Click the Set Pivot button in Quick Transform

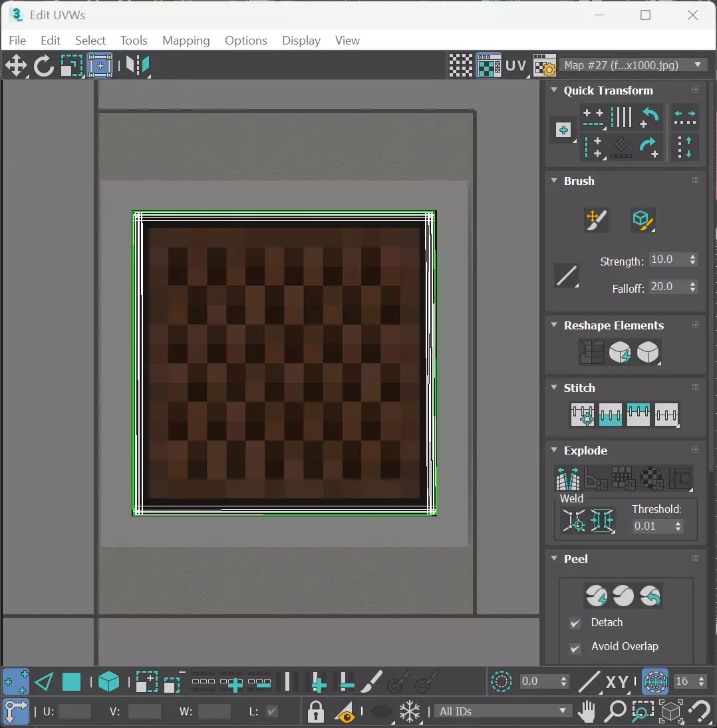563,130
